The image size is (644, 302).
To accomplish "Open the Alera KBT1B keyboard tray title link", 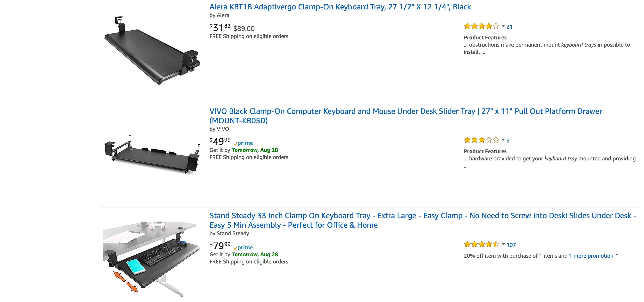I will [340, 7].
